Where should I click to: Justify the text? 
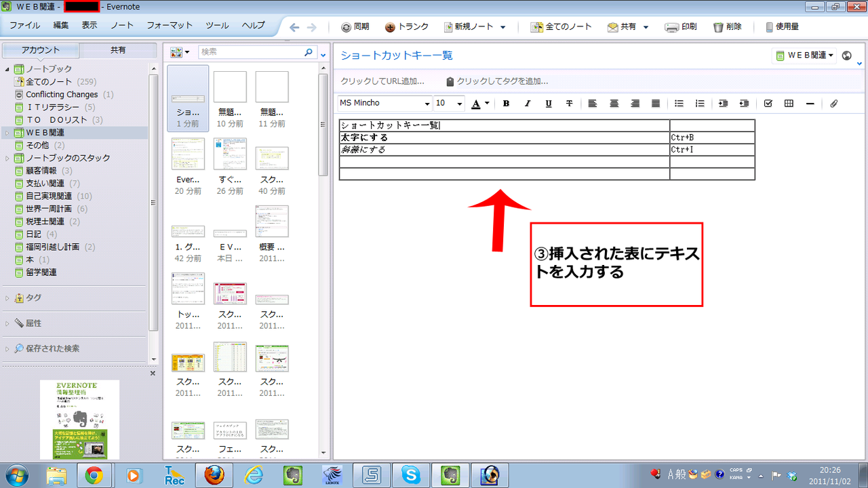point(656,104)
